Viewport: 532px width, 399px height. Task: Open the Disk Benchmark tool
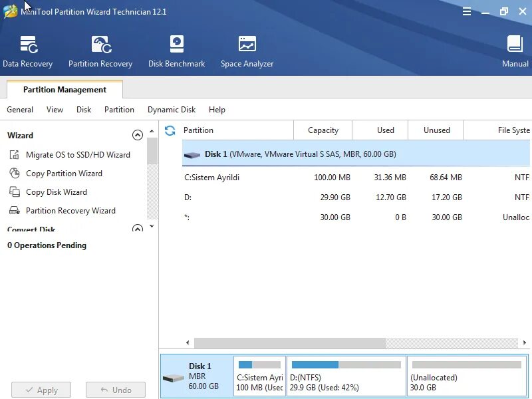176,52
